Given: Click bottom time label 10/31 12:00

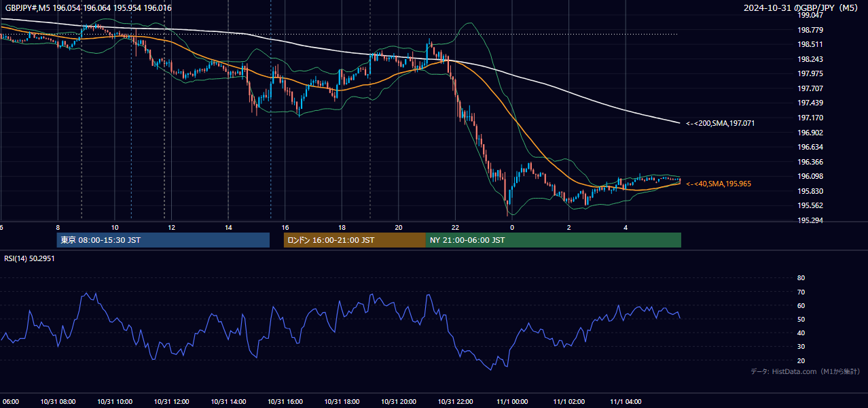Looking at the screenshot, I should [171, 401].
